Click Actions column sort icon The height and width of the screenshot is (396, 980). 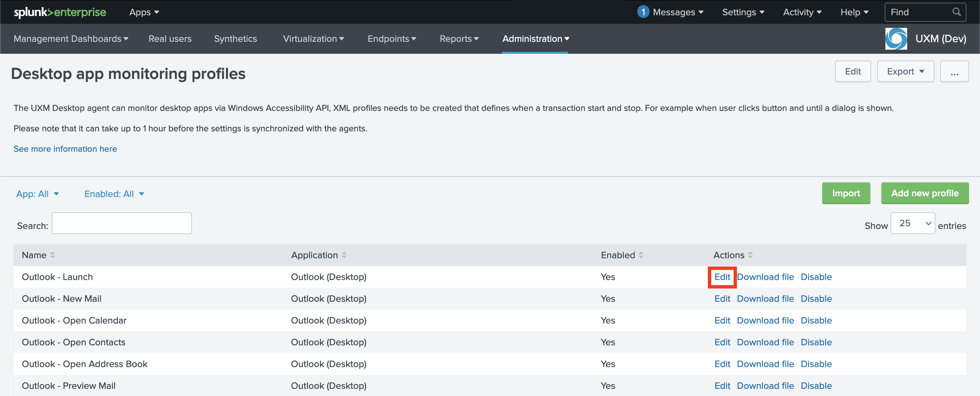[x=750, y=255]
